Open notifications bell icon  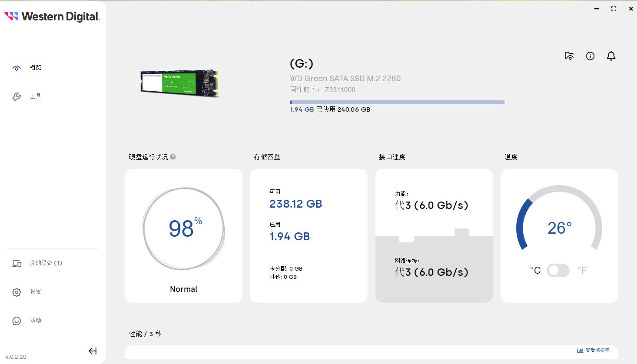[x=611, y=56]
